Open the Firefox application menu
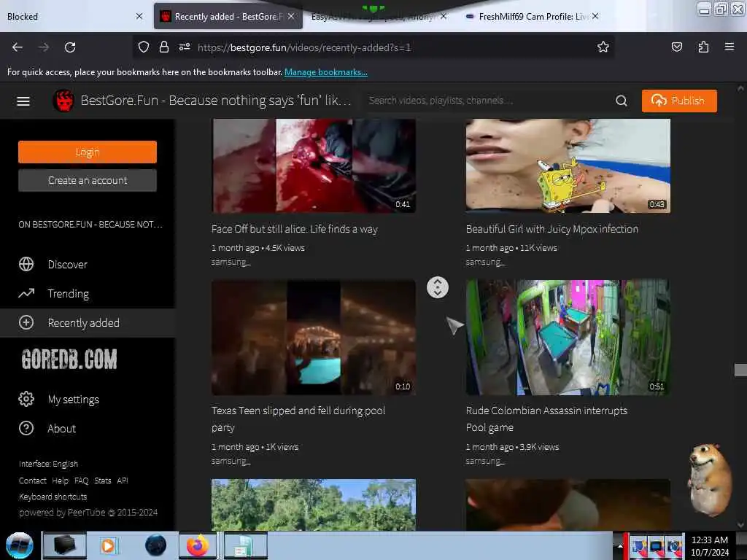The width and height of the screenshot is (747, 560). point(729,47)
